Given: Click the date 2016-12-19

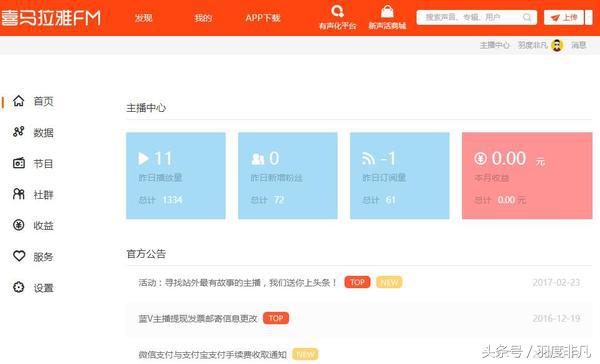Looking at the screenshot, I should tap(556, 318).
